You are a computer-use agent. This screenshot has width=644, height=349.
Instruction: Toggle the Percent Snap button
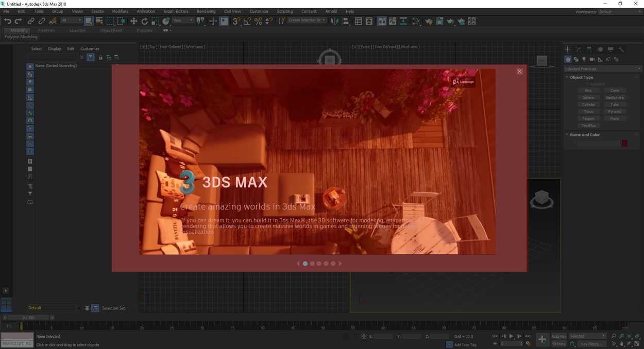coord(258,21)
